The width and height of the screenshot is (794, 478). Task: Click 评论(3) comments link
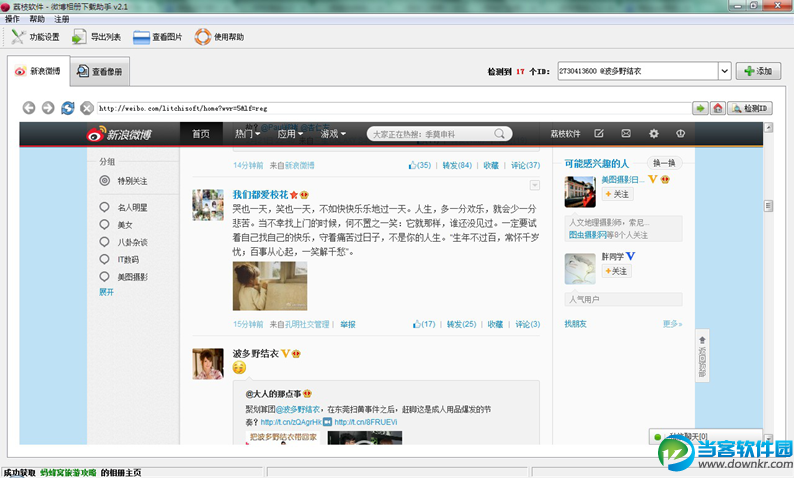(528, 324)
